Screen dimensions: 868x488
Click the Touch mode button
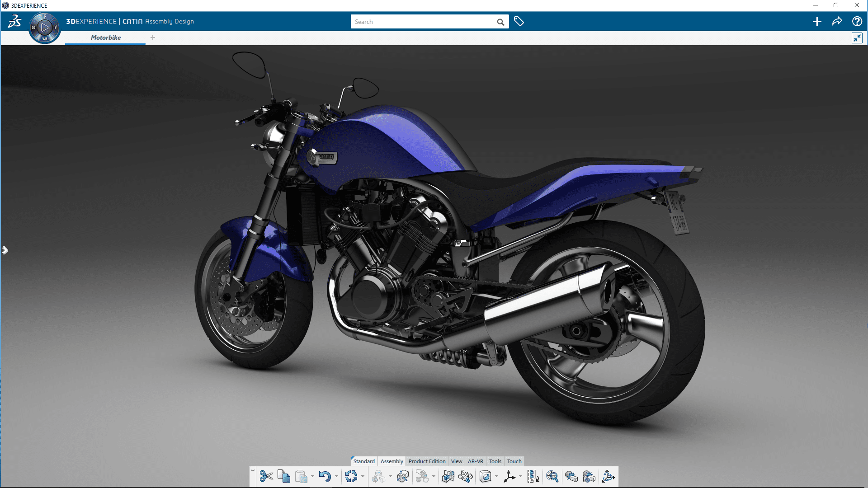(513, 460)
